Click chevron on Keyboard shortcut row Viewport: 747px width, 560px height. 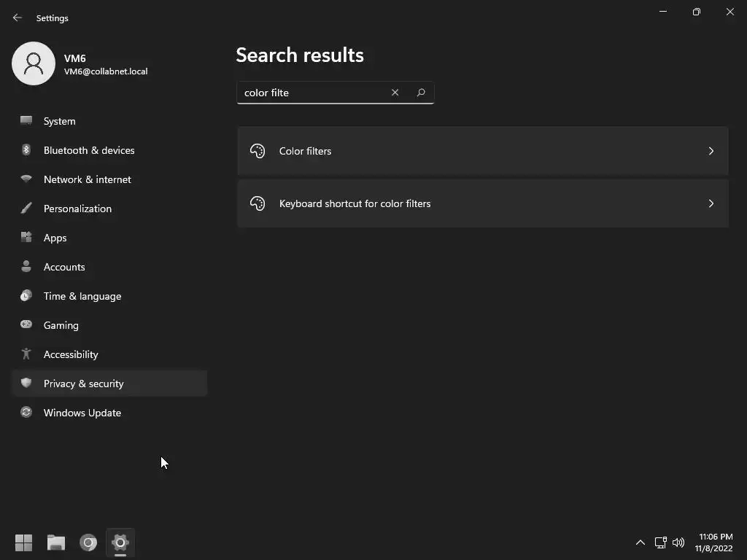click(x=711, y=203)
